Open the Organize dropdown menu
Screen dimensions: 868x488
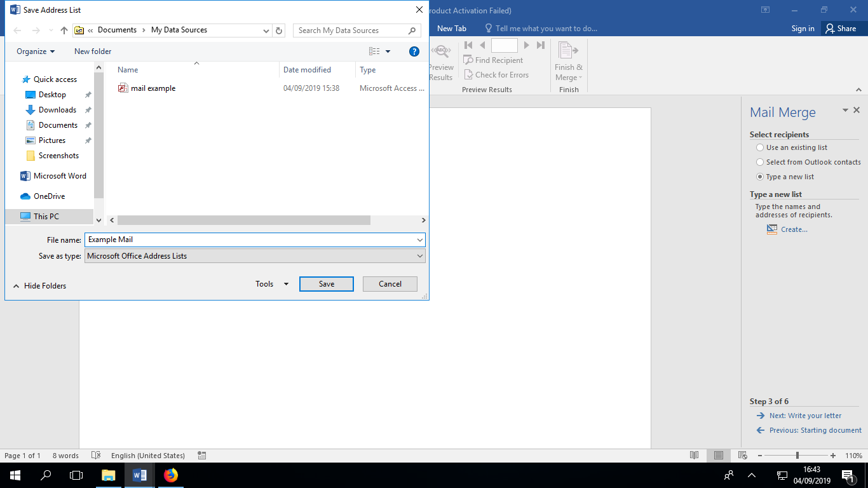pyautogui.click(x=36, y=51)
